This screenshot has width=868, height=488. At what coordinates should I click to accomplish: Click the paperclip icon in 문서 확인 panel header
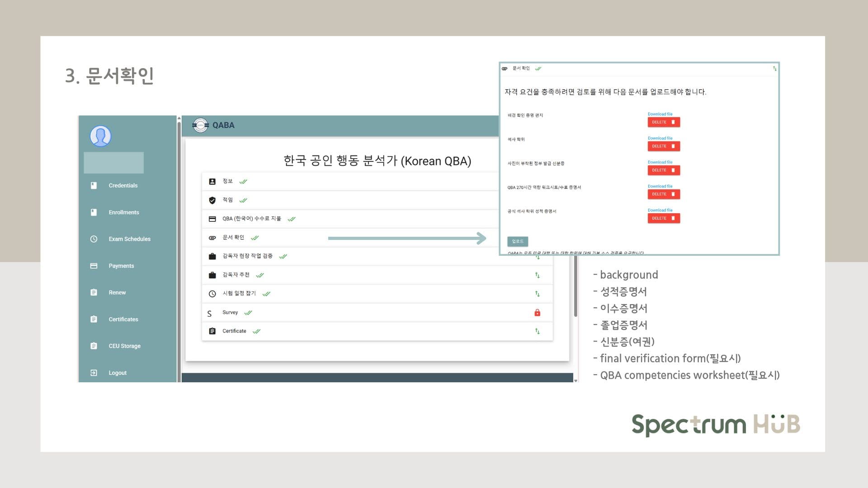(505, 69)
